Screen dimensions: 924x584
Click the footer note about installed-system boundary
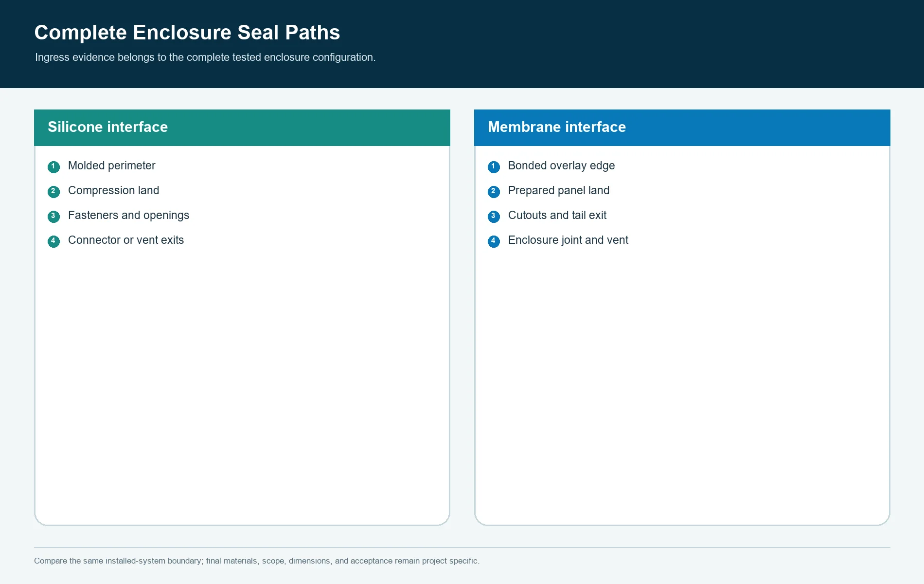point(257,561)
